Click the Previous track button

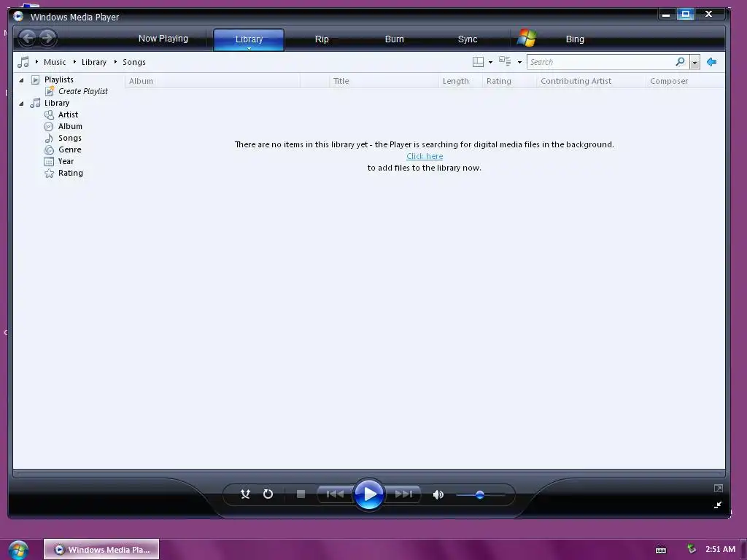(336, 494)
